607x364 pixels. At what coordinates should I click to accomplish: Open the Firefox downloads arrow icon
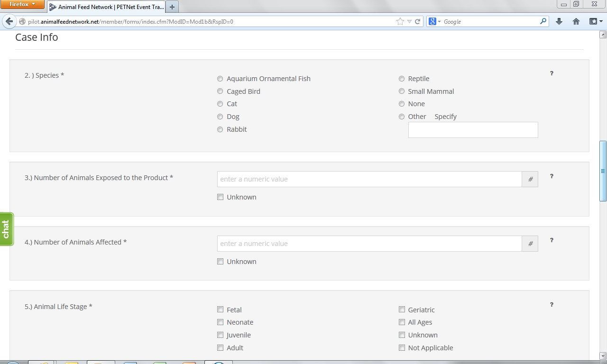[x=559, y=21]
